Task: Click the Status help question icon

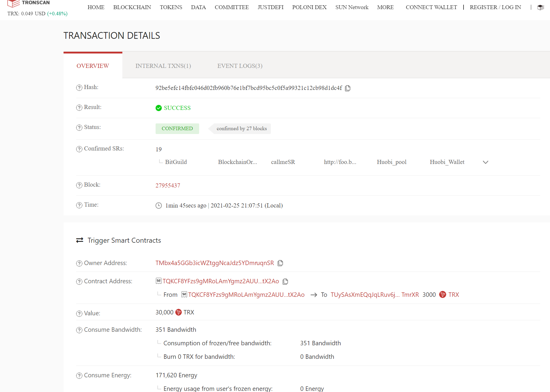Action: (79, 128)
